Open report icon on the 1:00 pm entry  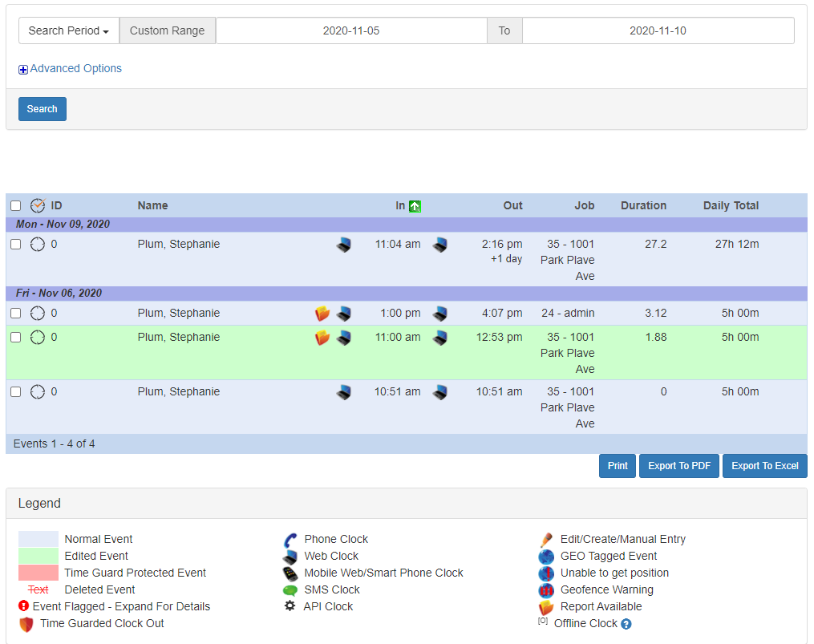pos(322,314)
